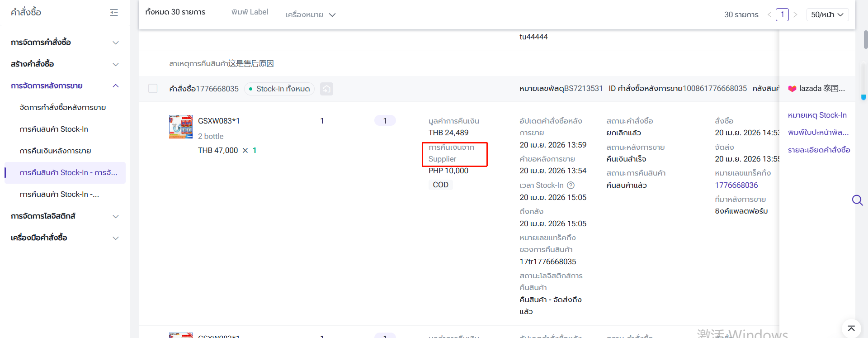Click the timestamp 20 เม.ย. 2026 13:54
This screenshot has height=338, width=868.
pyautogui.click(x=553, y=171)
